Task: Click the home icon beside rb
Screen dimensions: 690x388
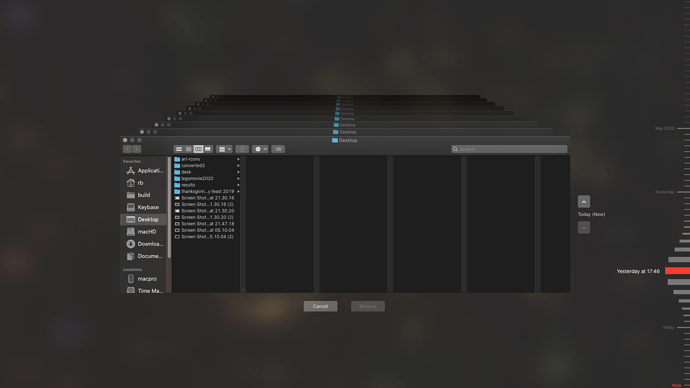Action: click(131, 183)
